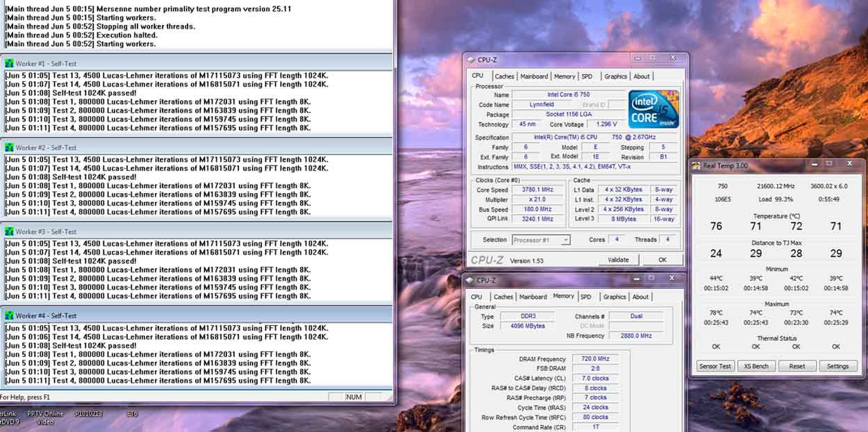Click the '8 MBytes' Level 3 cache value

pos(624,219)
